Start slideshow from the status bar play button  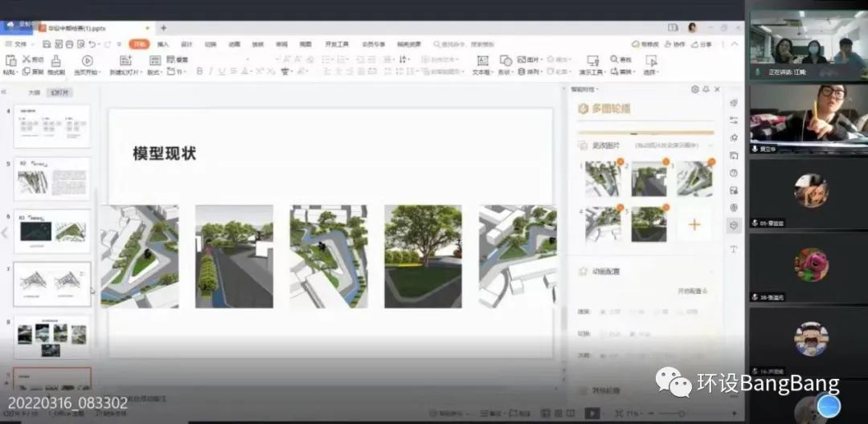point(592,413)
